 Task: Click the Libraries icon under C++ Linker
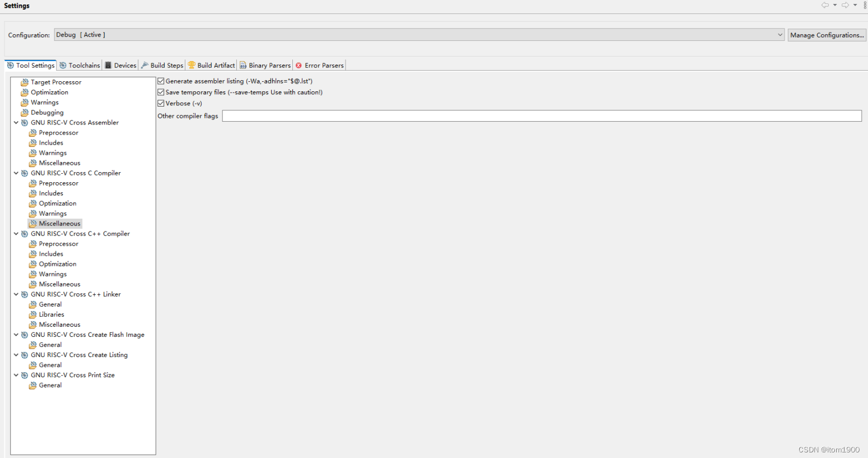tap(33, 314)
